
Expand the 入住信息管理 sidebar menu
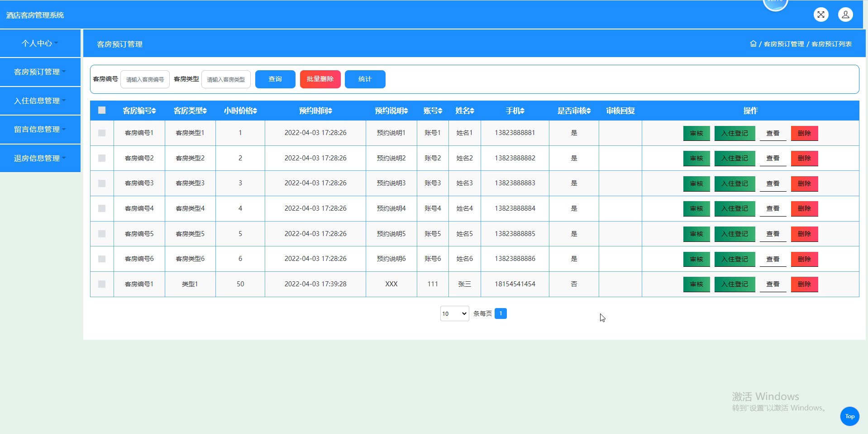[x=40, y=101]
